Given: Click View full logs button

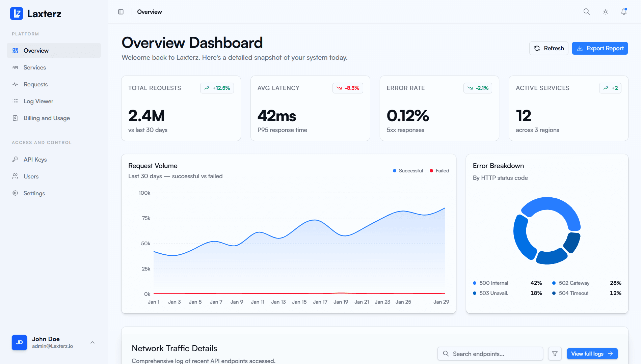Looking at the screenshot, I should (x=592, y=354).
